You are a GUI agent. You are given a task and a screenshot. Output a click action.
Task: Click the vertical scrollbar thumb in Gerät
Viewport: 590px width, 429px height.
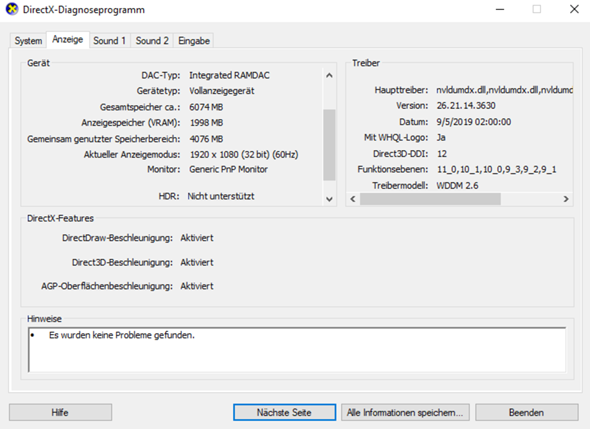[x=329, y=145]
